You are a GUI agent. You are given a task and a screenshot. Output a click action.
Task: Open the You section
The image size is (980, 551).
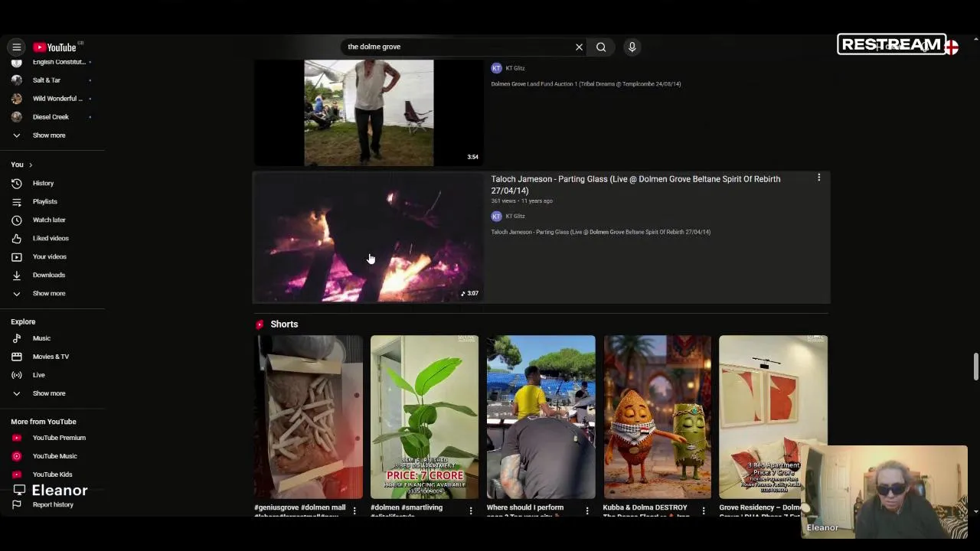tap(21, 165)
